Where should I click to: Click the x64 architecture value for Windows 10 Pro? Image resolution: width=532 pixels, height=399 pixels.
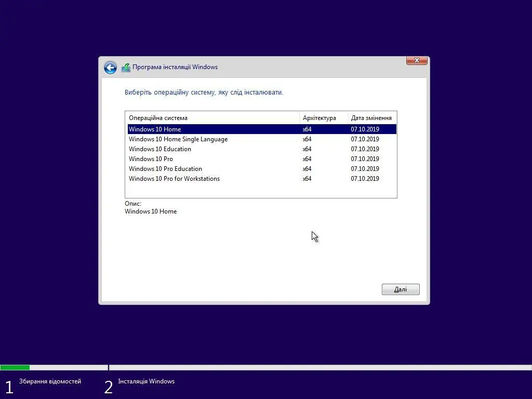click(x=307, y=159)
